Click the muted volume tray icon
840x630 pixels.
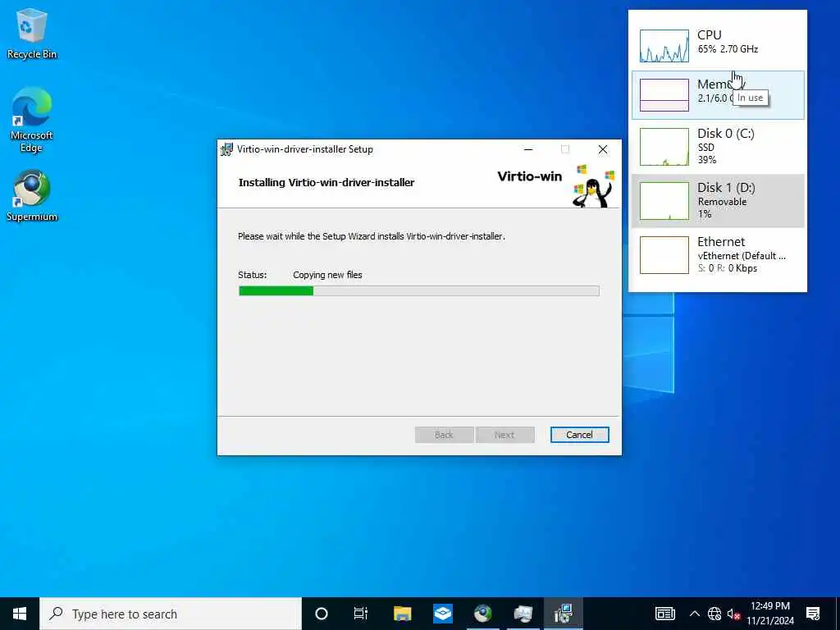[733, 614]
